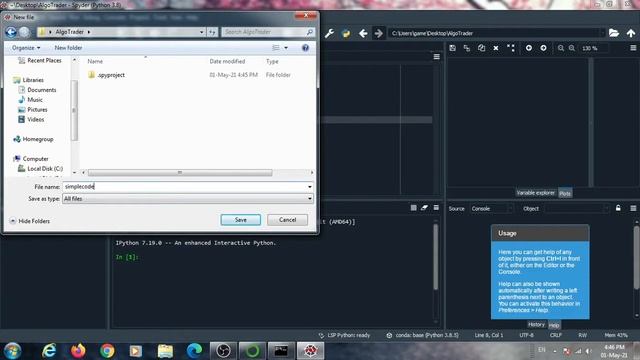Open IPython console options menu
The image size is (640, 360).
pyautogui.click(x=436, y=208)
